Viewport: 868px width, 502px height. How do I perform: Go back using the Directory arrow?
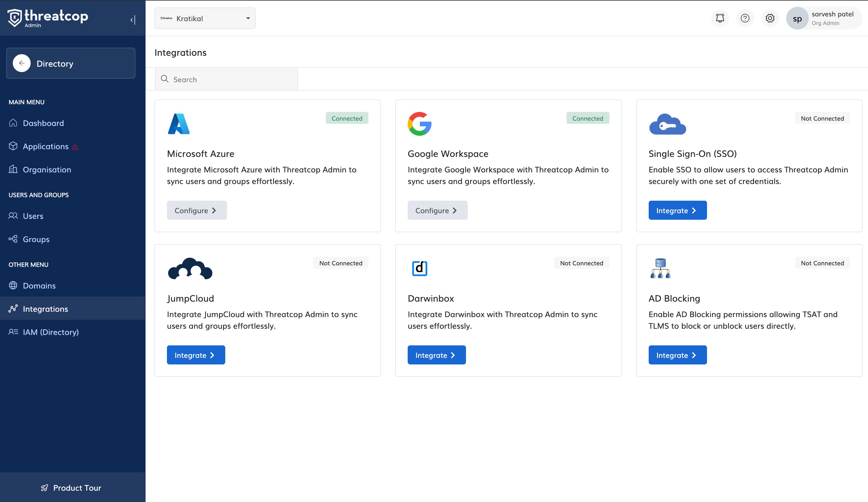click(22, 63)
